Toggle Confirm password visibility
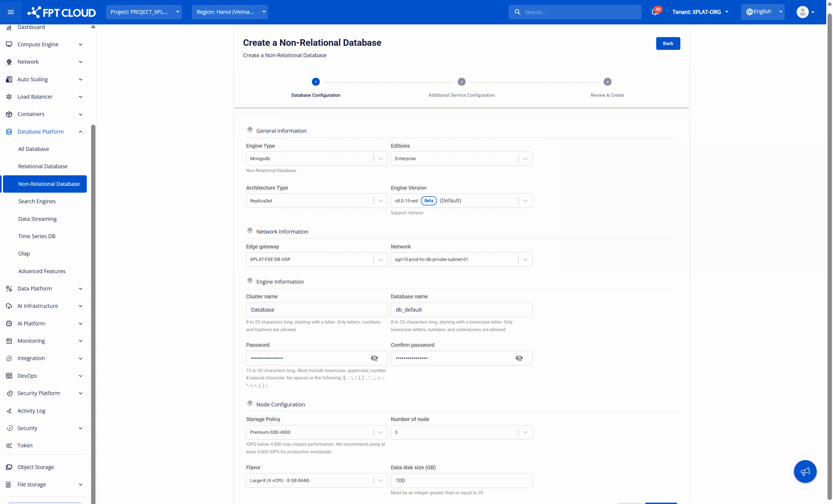 point(519,358)
